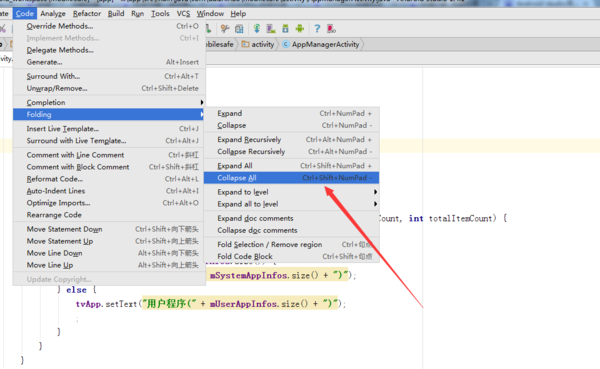This screenshot has height=369, width=600.
Task: Select Unwrap/Remove... menu entry
Action: coord(109,88)
